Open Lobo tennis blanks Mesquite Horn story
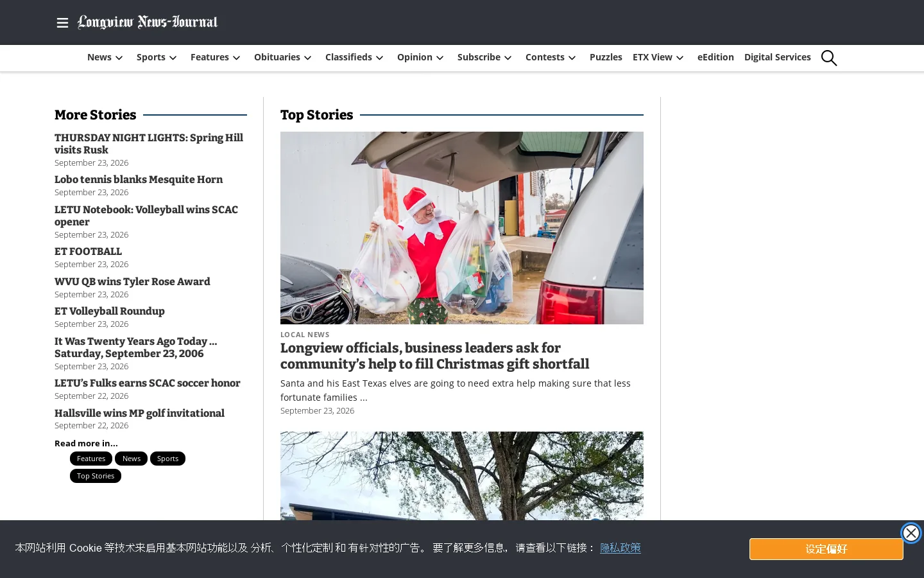Screen dimensions: 924x578 [139, 180]
